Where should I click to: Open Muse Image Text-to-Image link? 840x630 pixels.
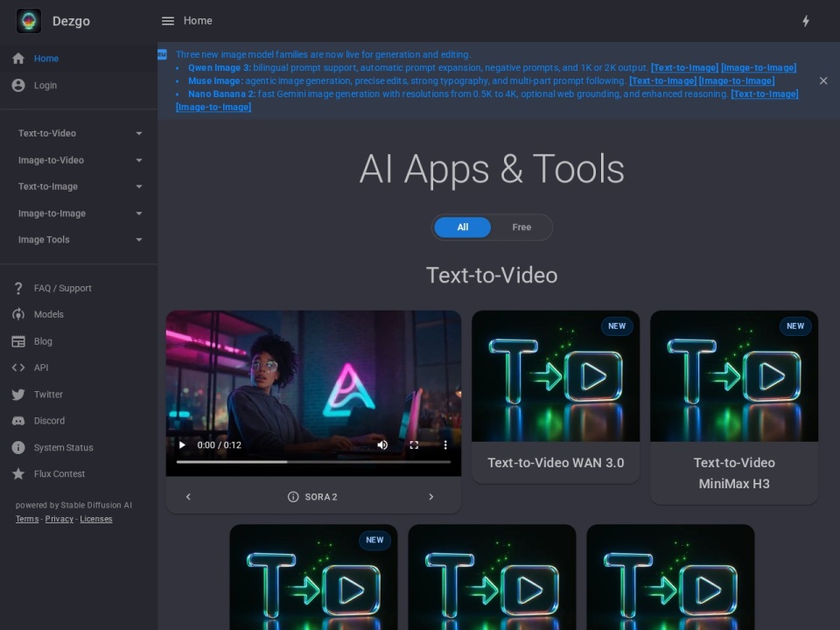point(662,80)
